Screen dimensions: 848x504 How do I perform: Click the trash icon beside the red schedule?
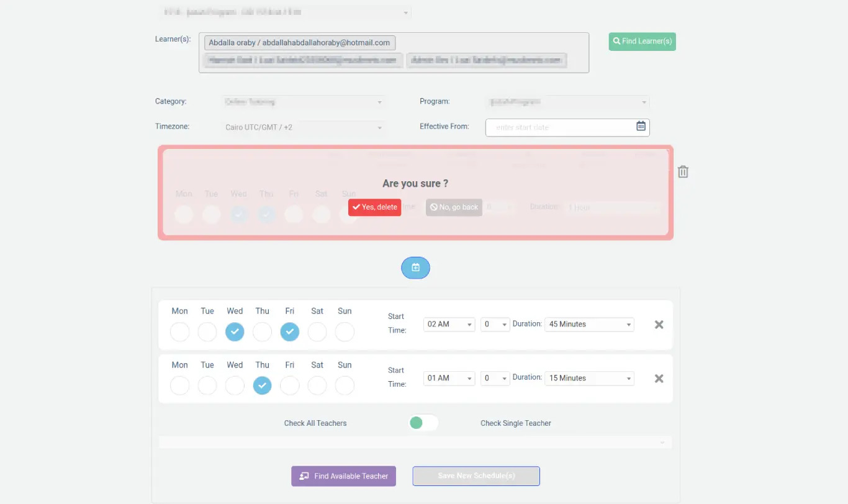point(683,172)
